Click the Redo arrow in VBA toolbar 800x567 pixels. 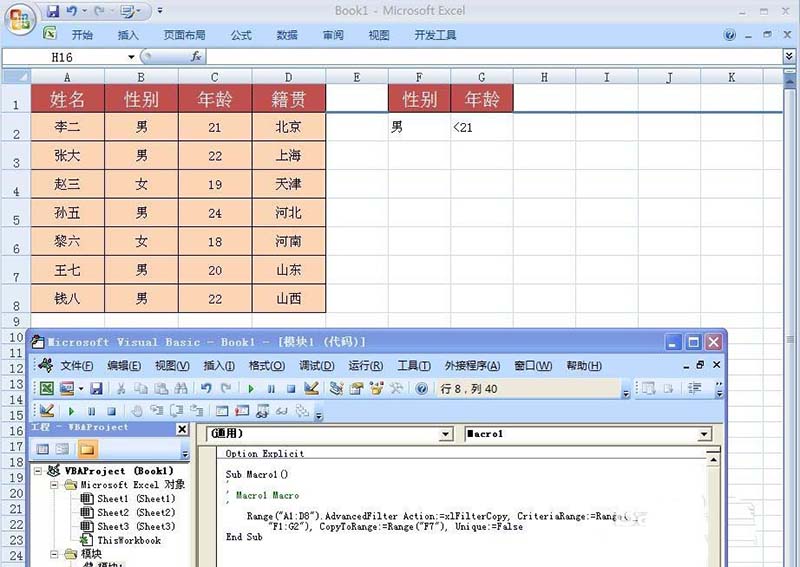(226, 389)
